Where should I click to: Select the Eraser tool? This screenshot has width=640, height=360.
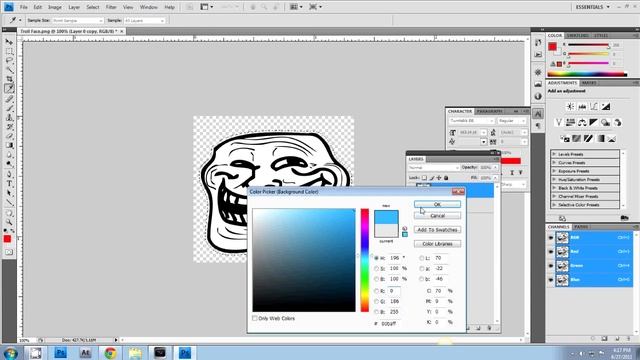pos(9,136)
